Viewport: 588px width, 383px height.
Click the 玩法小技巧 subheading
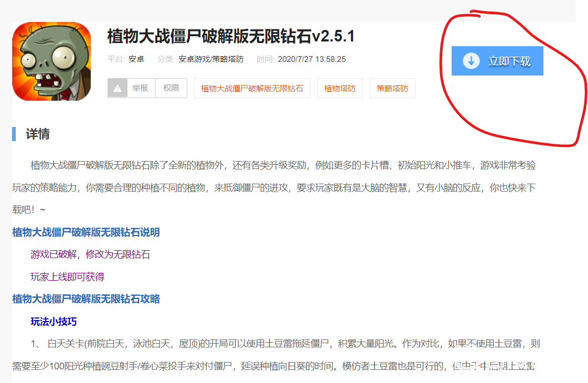tap(54, 321)
